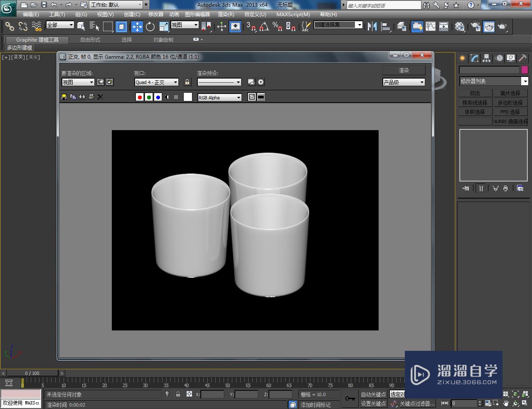This screenshot has height=409, width=532.
Task: Open the Curve Editor
Action: tap(431, 27)
